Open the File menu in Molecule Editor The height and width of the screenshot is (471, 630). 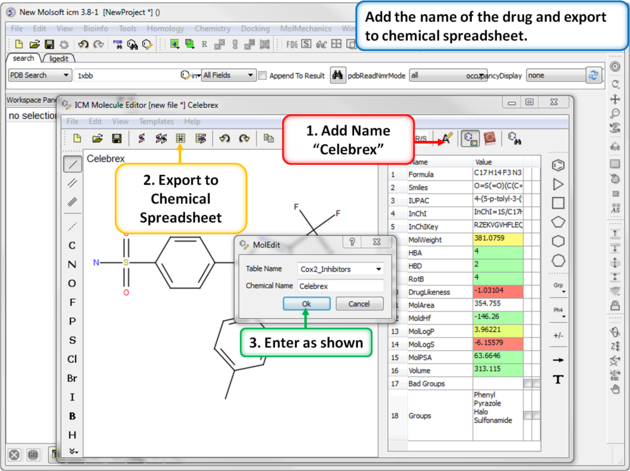pyautogui.click(x=72, y=121)
